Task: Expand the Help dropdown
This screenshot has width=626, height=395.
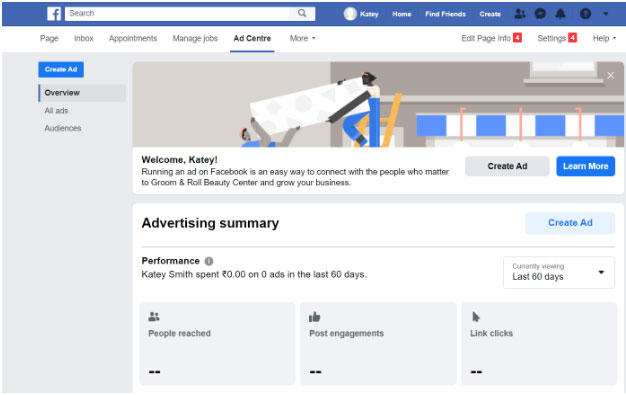Action: [x=604, y=38]
